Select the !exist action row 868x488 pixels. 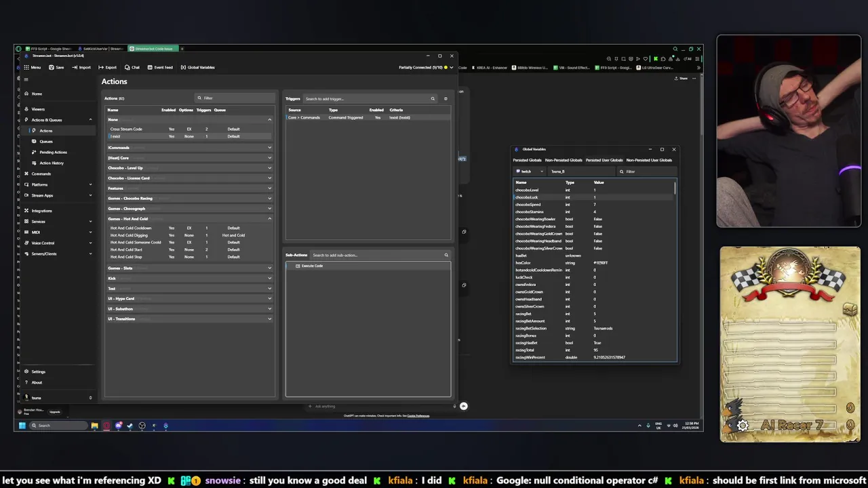point(189,136)
